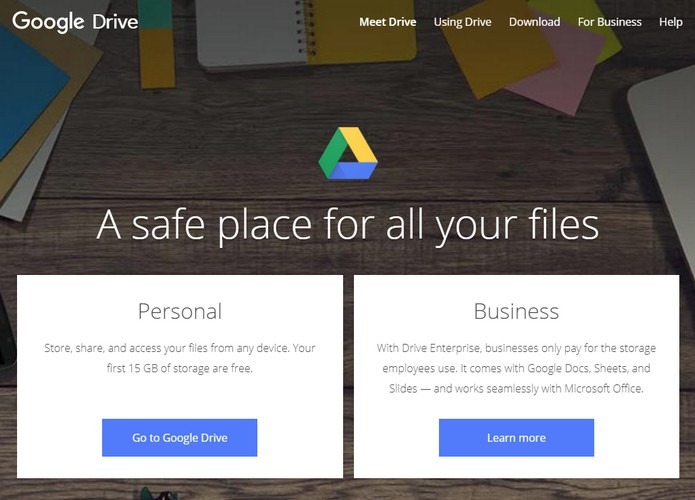Click the green edge of the Drive logo
695x500 pixels.
[333, 153]
